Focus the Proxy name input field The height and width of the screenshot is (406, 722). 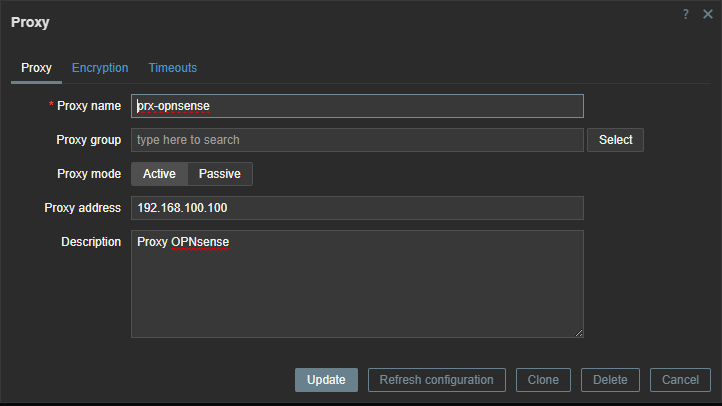tap(357, 106)
